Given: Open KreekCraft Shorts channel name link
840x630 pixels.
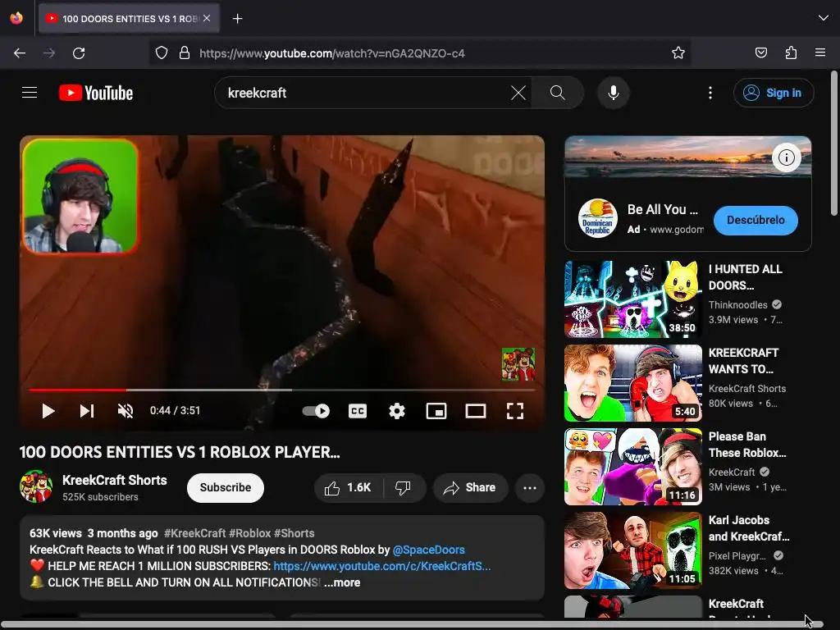Looking at the screenshot, I should (115, 480).
